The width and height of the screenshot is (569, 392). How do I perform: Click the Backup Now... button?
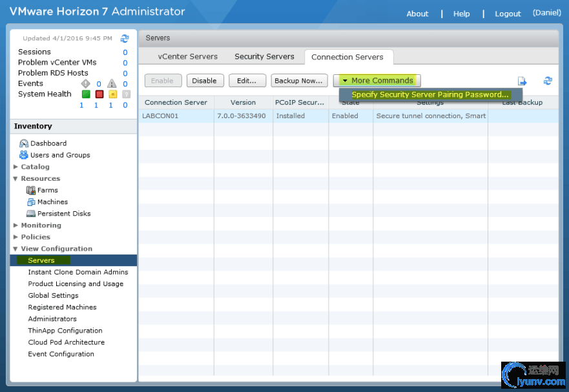click(x=298, y=81)
